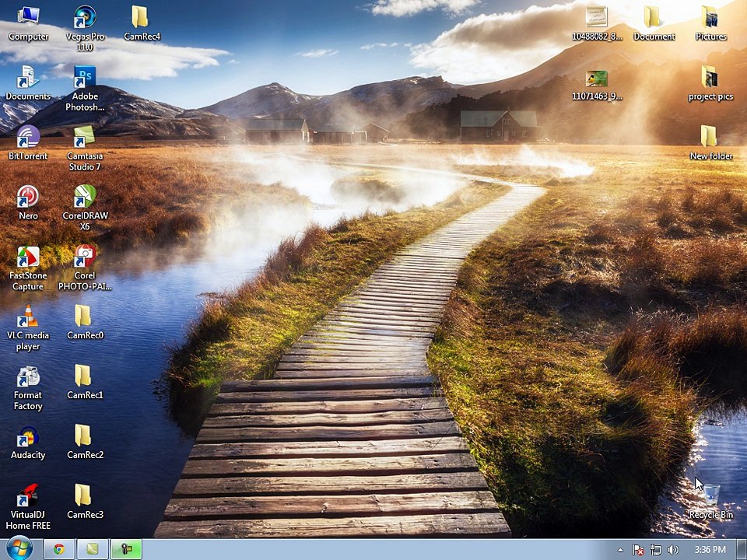
Task: Click the Show desktop button
Action: coord(742,550)
